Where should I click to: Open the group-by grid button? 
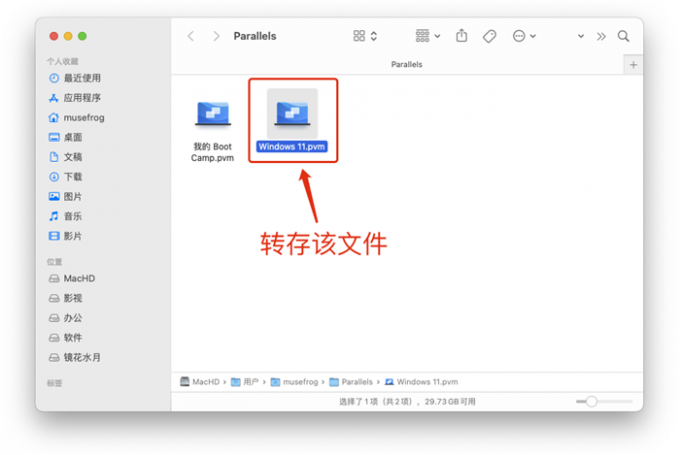(422, 36)
